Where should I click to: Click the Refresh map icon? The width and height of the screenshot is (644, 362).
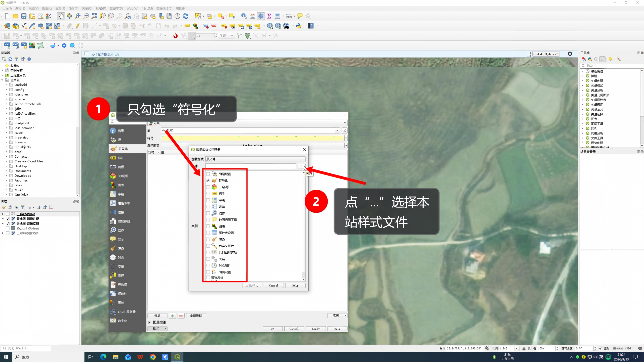(x=186, y=16)
